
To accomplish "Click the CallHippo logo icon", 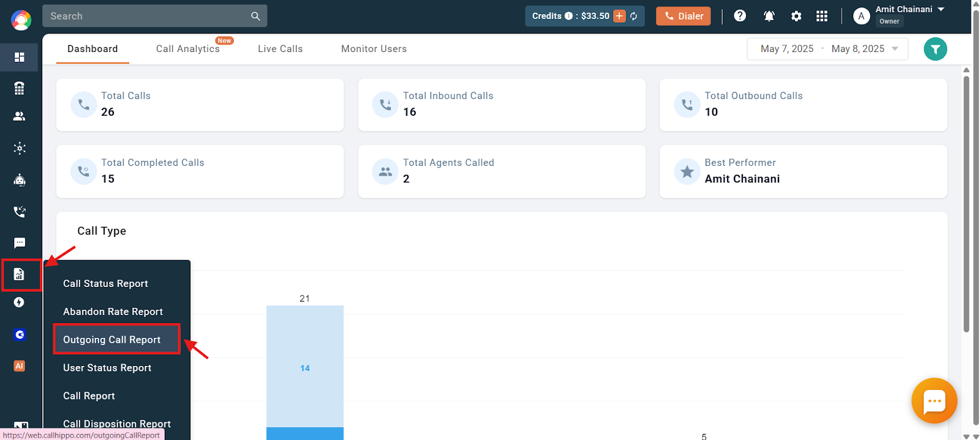I will pyautogui.click(x=21, y=20).
